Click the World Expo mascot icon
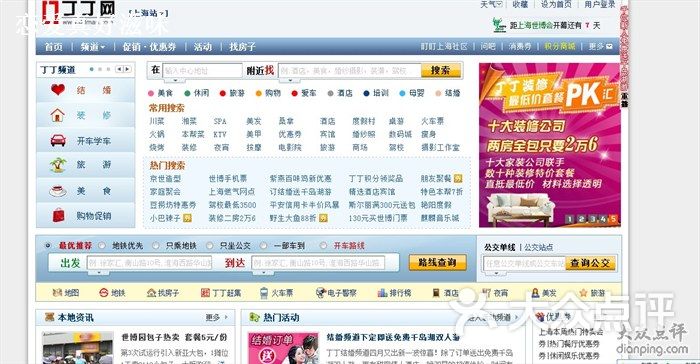 pyautogui.click(x=499, y=25)
